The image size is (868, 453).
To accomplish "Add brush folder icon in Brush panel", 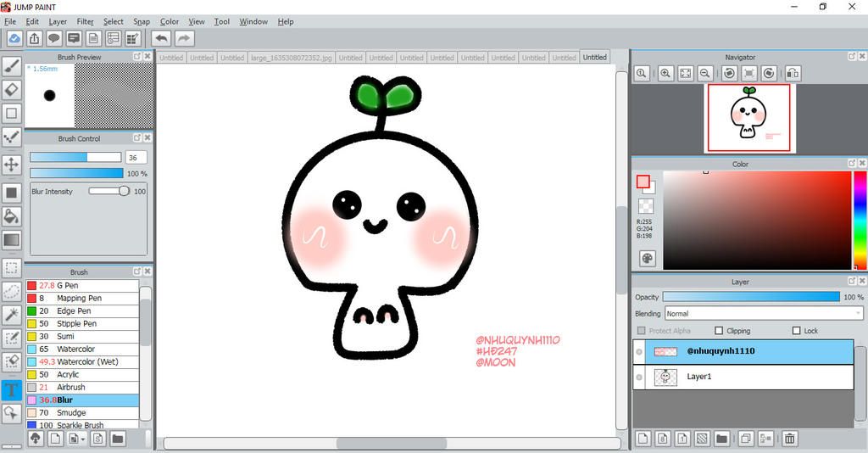I will tap(117, 439).
